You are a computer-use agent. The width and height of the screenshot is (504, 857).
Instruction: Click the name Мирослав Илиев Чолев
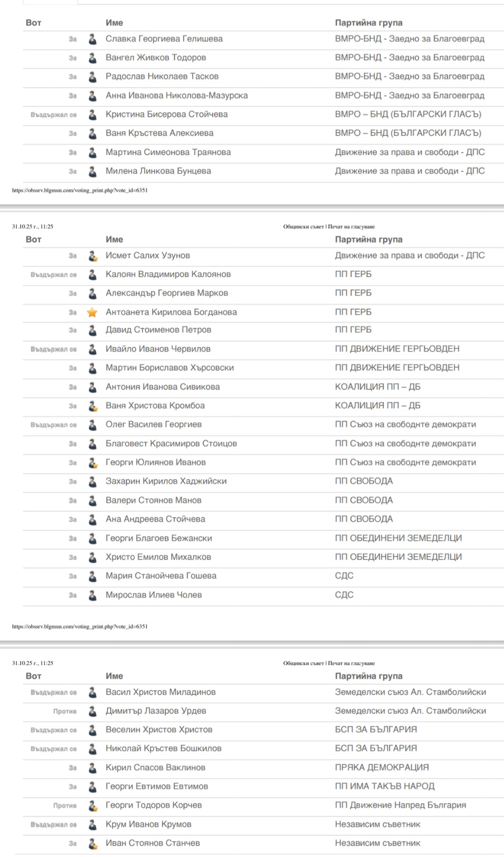154,595
